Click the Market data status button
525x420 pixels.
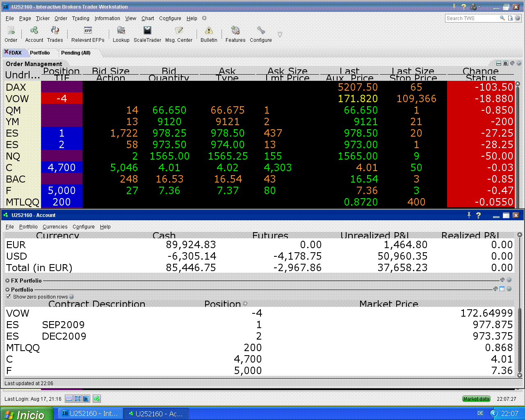click(476, 399)
